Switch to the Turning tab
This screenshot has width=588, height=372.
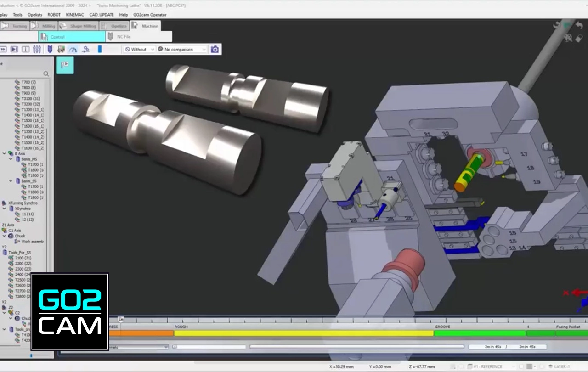15,26
